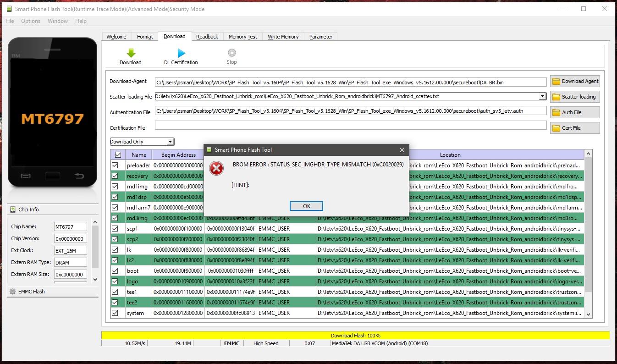Click OK in the error dialog
This screenshot has height=364, width=617.
306,206
